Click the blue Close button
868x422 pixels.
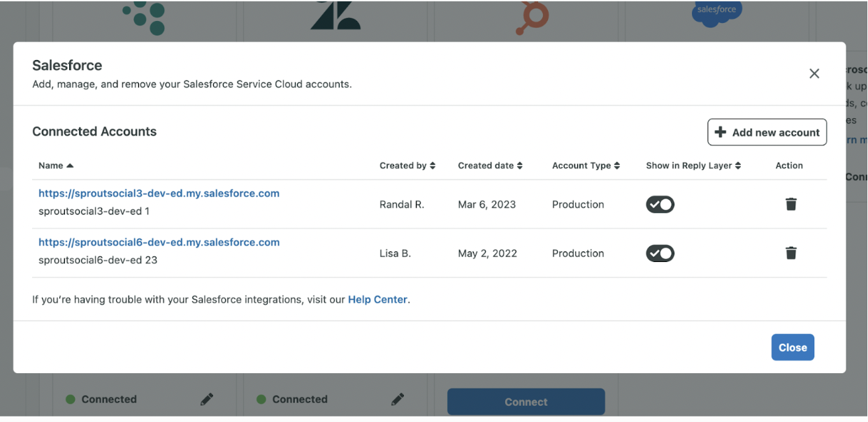click(x=793, y=347)
